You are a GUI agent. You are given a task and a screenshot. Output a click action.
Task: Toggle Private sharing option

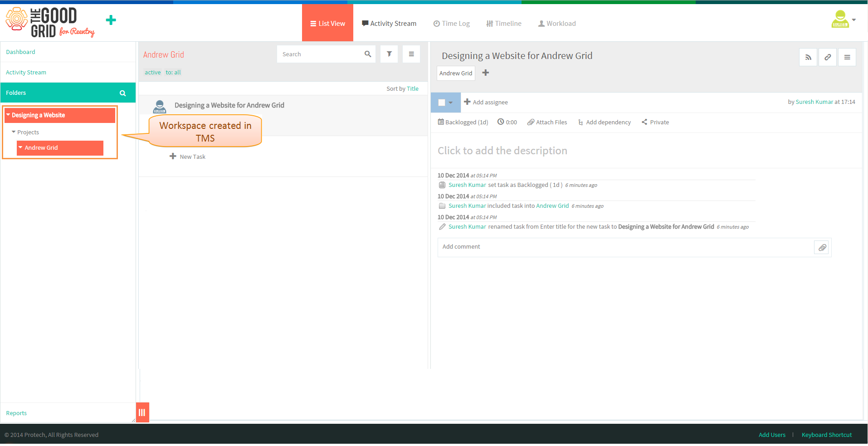coord(655,122)
